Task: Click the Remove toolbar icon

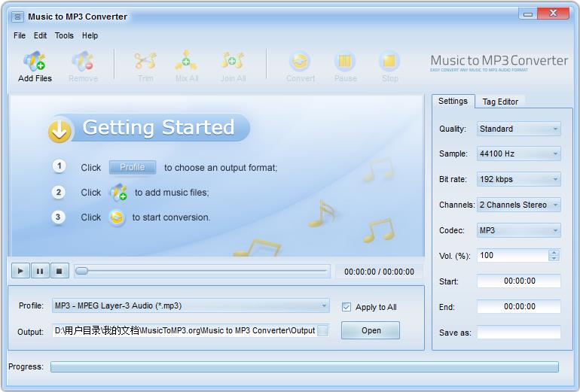Action: coord(83,62)
